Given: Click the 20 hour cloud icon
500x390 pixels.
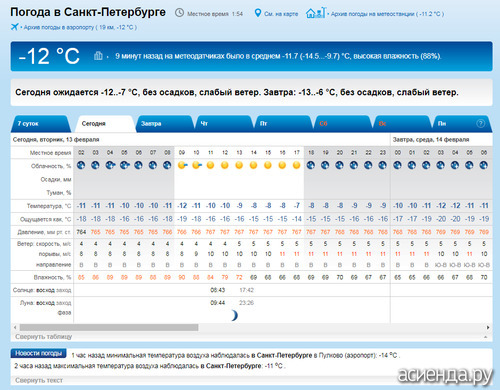Looking at the screenshot, I should tap(339, 165).
